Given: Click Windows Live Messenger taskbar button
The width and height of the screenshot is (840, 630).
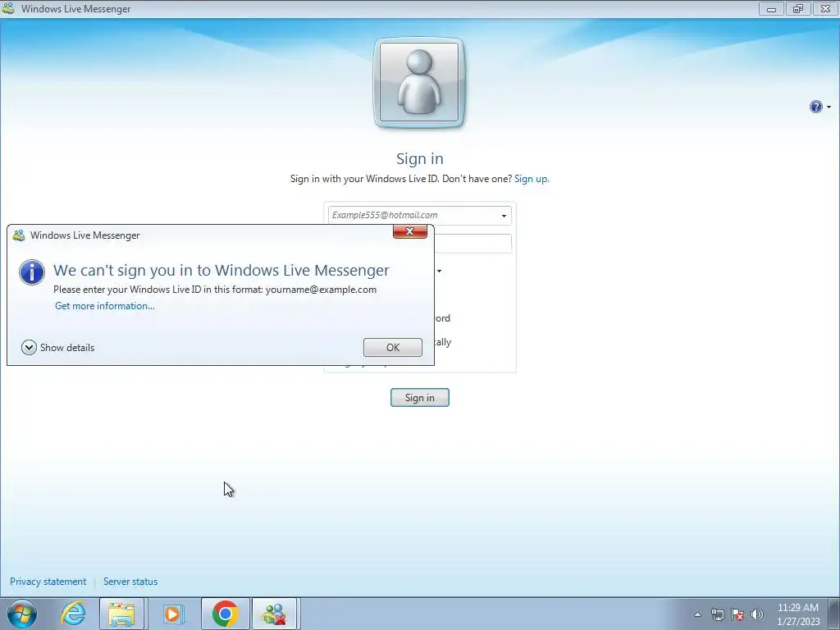Looking at the screenshot, I should [x=274, y=614].
